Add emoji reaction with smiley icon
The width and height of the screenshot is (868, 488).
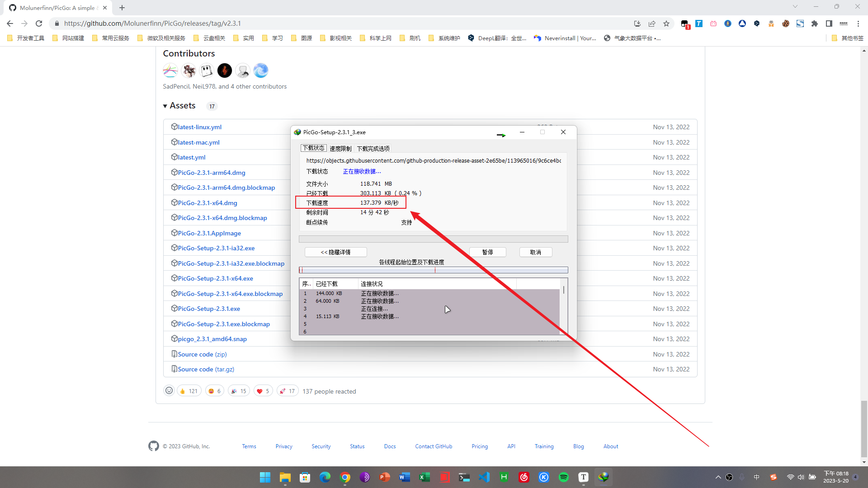point(169,391)
